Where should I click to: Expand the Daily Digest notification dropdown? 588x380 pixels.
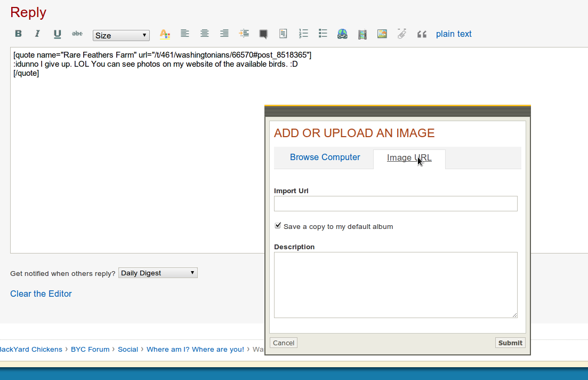[158, 273]
